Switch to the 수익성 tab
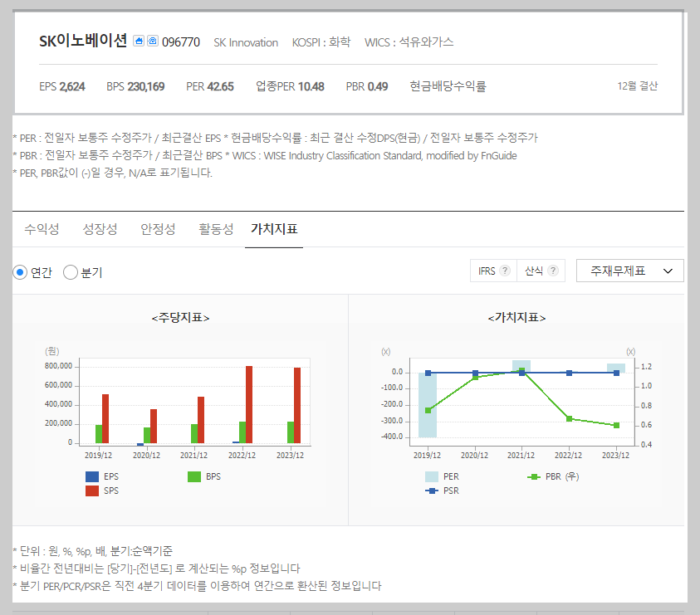 (x=42, y=229)
